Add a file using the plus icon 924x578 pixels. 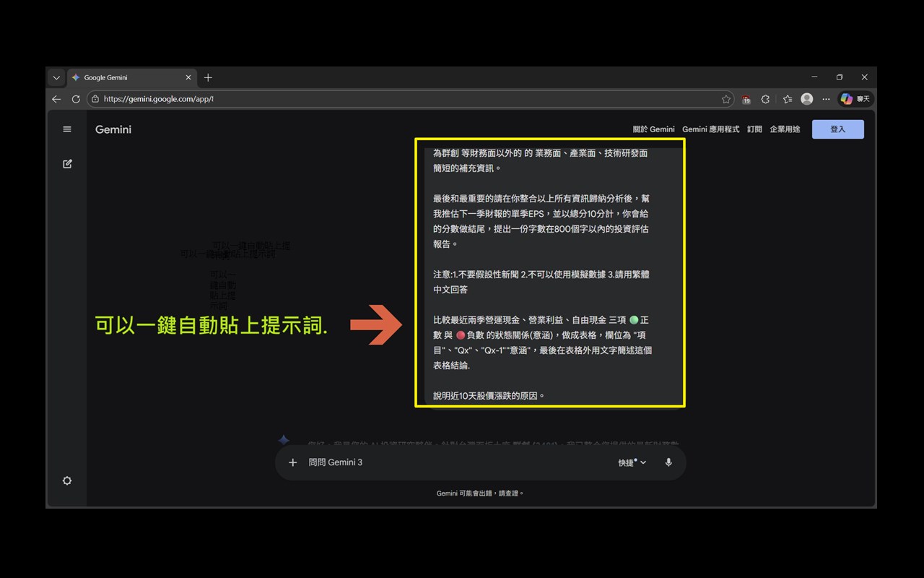coord(292,462)
